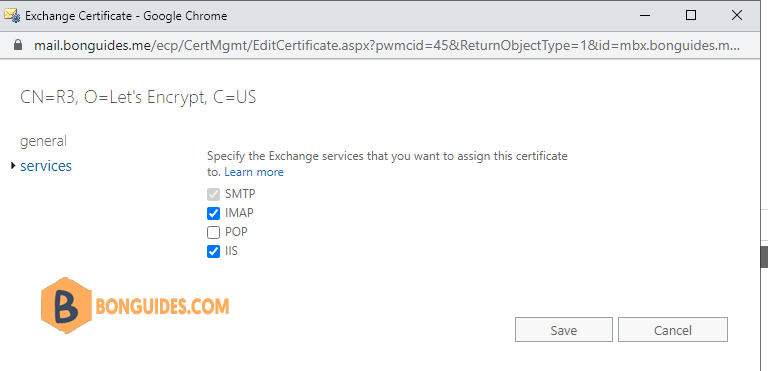Click the Bonguides hexagon logo
The image size is (768, 371).
tap(66, 305)
